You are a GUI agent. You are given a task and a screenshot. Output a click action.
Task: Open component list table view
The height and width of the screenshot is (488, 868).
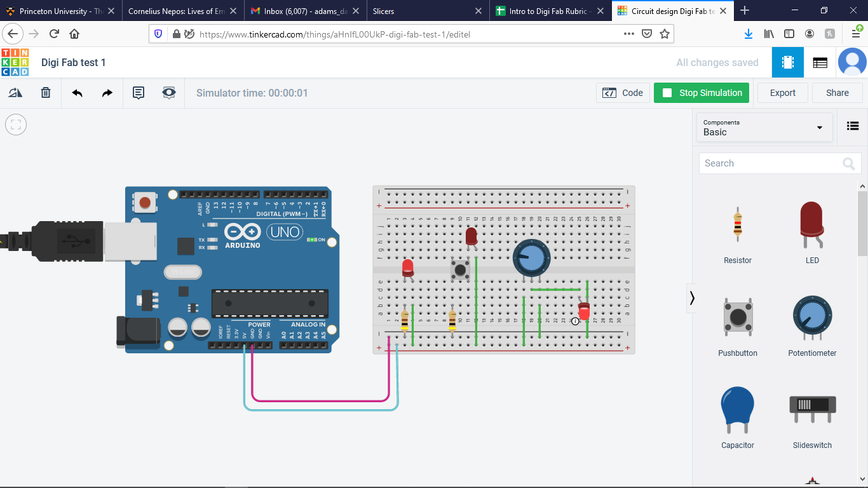click(x=820, y=62)
